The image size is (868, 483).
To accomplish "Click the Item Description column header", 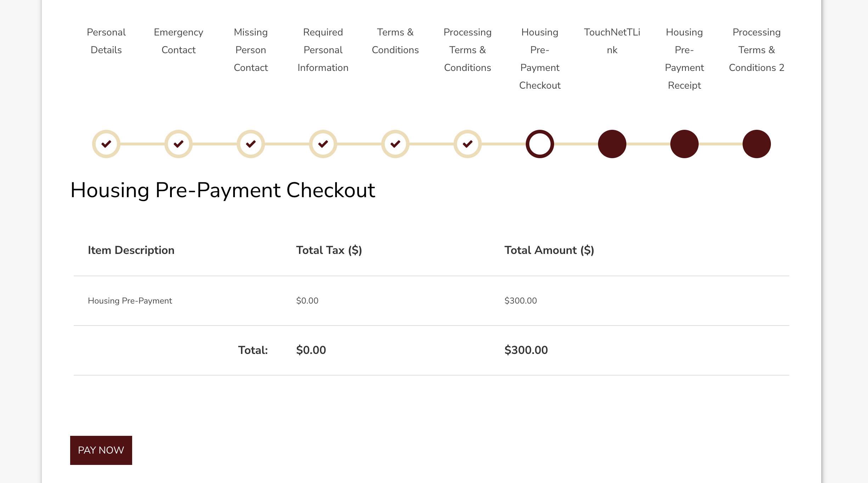I will pyautogui.click(x=131, y=250).
